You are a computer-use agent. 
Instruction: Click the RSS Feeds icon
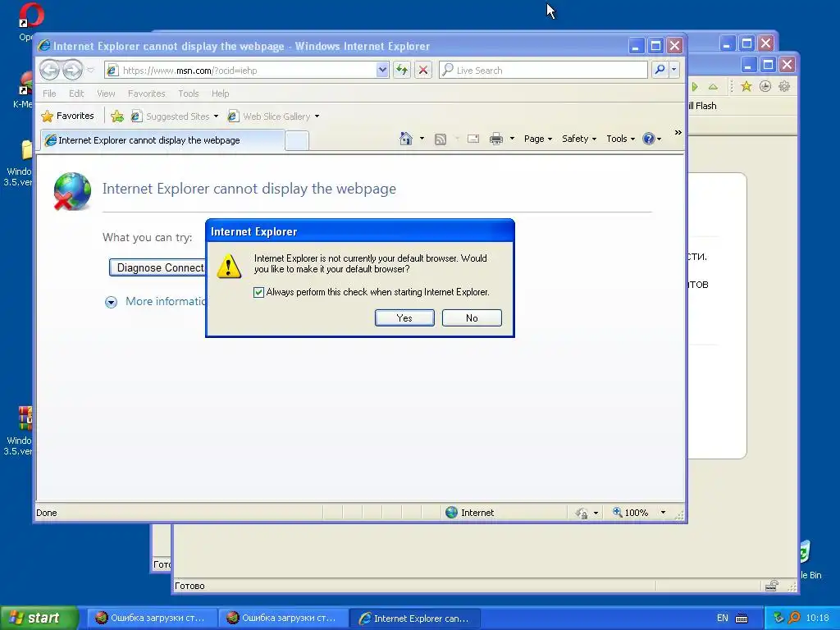441,139
